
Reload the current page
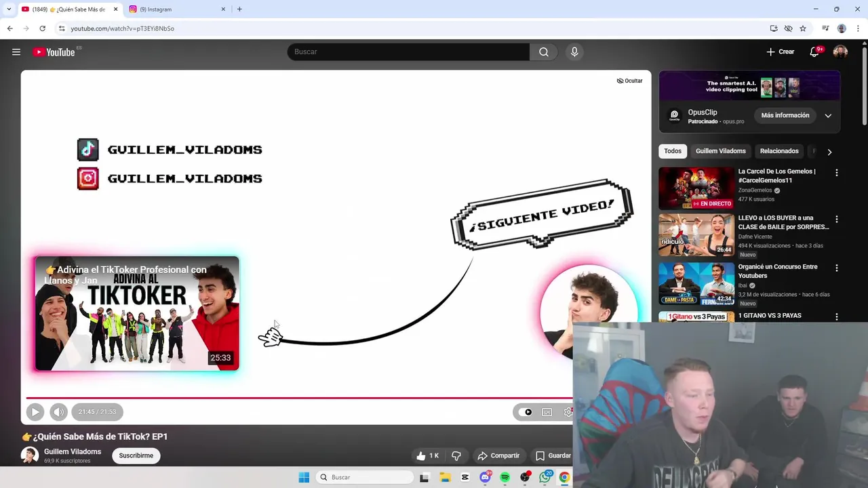[x=42, y=28]
